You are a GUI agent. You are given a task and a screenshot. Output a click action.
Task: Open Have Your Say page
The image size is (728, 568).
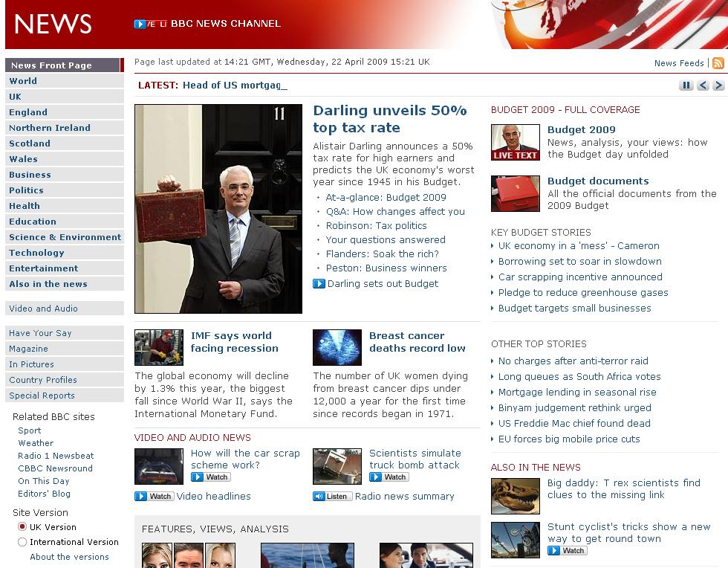coord(65,333)
